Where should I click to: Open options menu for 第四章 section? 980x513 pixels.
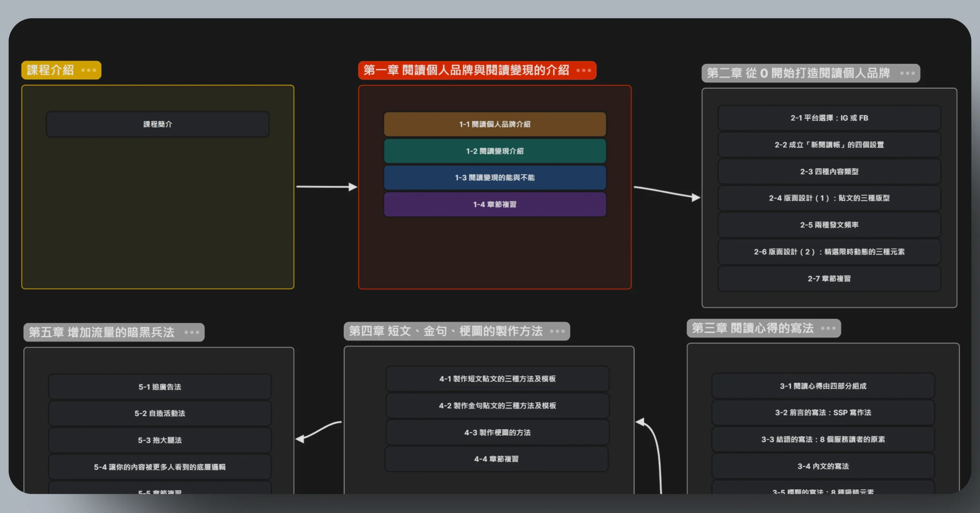click(x=557, y=331)
